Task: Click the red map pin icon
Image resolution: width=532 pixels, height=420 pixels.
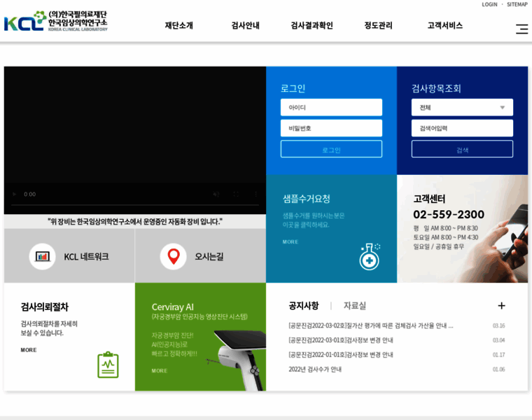Action: pos(174,256)
